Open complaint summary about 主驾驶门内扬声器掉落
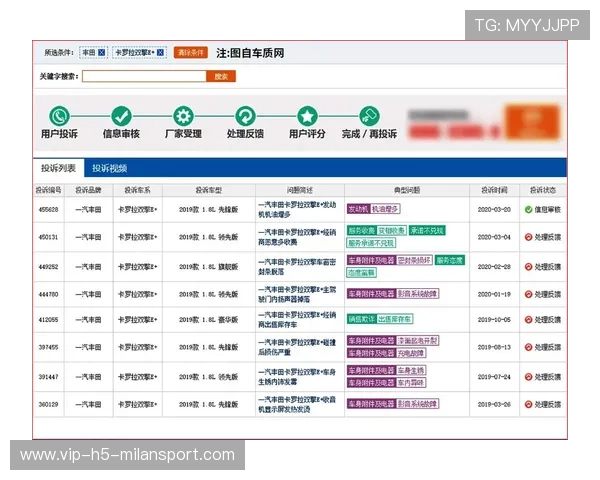This screenshot has height=480, width=600. point(297,294)
